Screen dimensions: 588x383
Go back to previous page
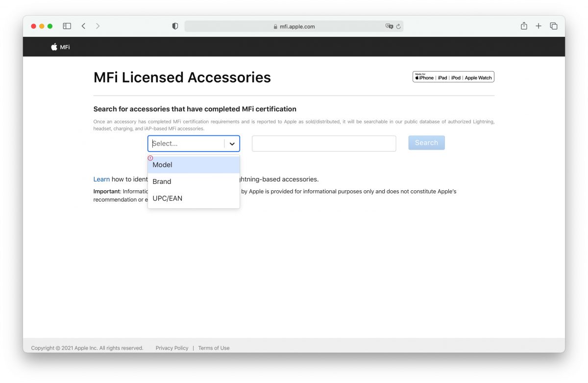pos(83,26)
